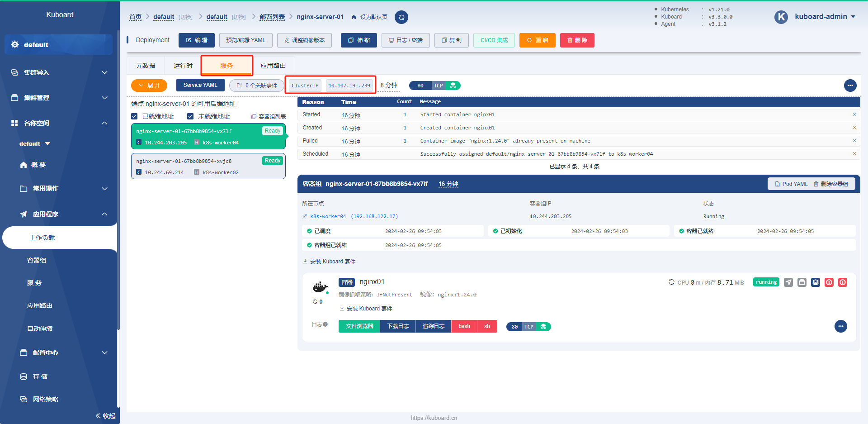This screenshot has height=424, width=868.
Task: Collapse the 名称空间 menu
Action: (59, 123)
